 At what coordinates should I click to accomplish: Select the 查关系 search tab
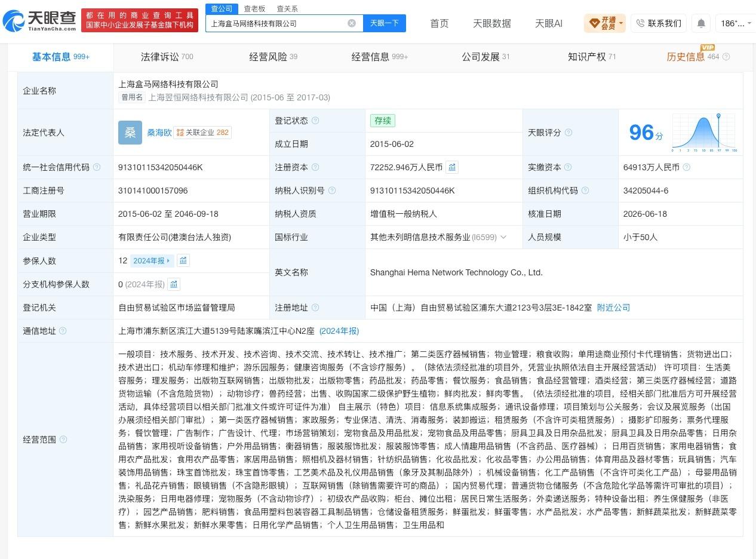pyautogui.click(x=287, y=8)
